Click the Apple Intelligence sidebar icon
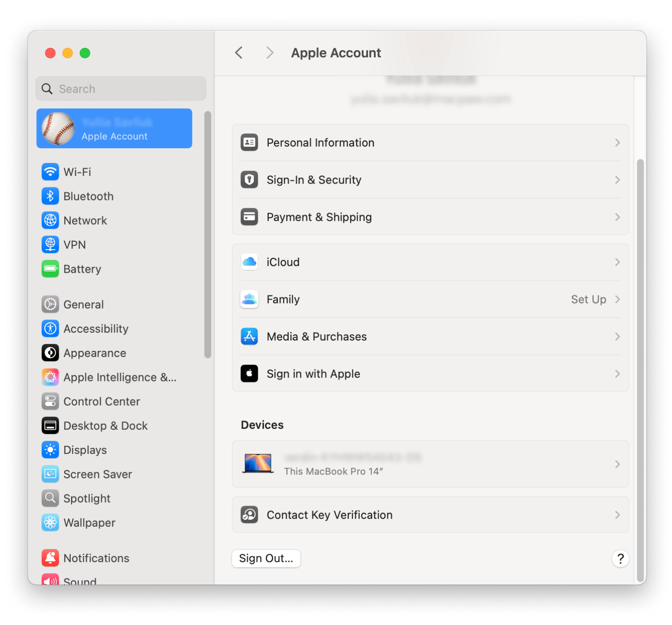 click(x=50, y=377)
